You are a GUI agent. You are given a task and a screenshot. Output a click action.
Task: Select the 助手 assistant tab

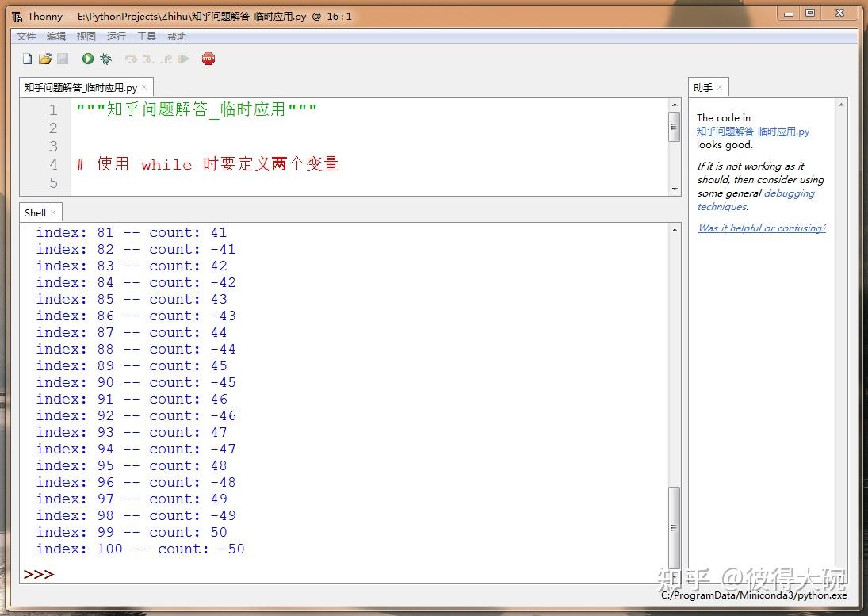(x=702, y=87)
